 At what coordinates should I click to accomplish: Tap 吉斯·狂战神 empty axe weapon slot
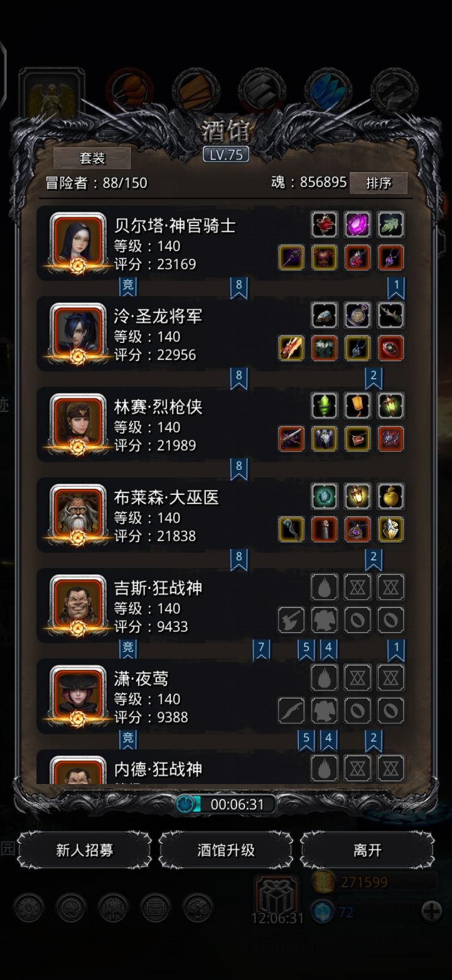(x=291, y=620)
